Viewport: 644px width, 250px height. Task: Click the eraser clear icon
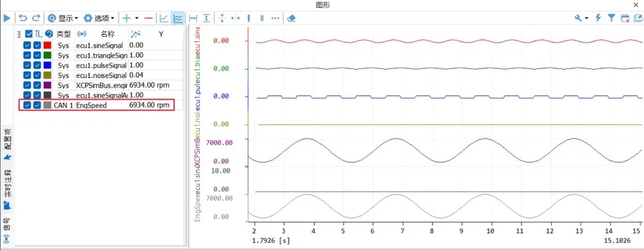(291, 18)
